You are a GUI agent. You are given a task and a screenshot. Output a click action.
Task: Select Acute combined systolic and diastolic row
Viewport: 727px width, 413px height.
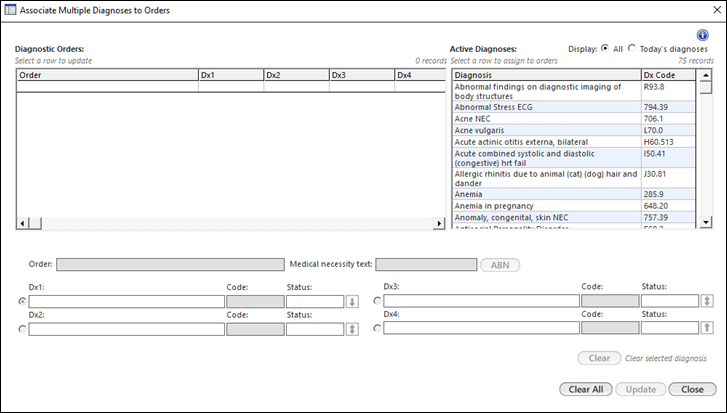coord(574,158)
